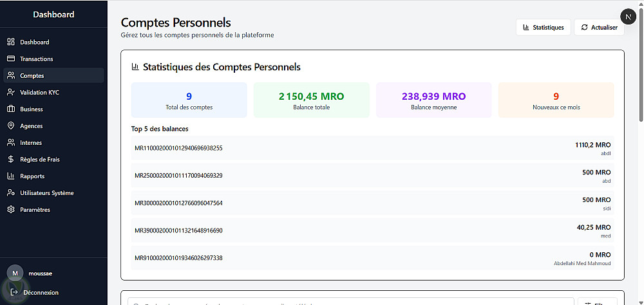Click the Balance moyenne 238,939 MRO card
The image size is (644, 305).
click(x=433, y=100)
